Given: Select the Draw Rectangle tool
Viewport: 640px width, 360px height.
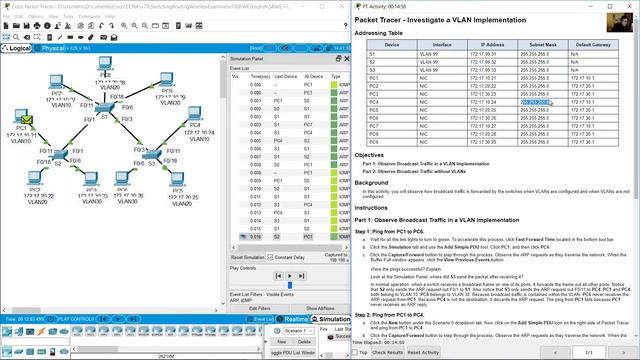Looking at the screenshot, I should click(x=70, y=37).
